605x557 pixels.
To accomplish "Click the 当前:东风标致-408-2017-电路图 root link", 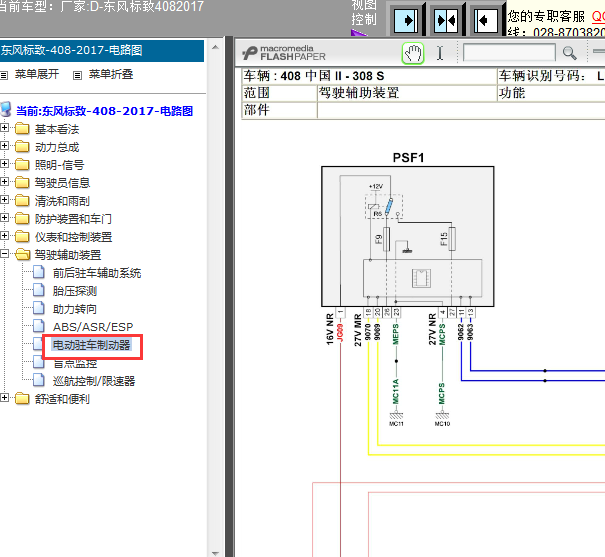I will point(105,111).
